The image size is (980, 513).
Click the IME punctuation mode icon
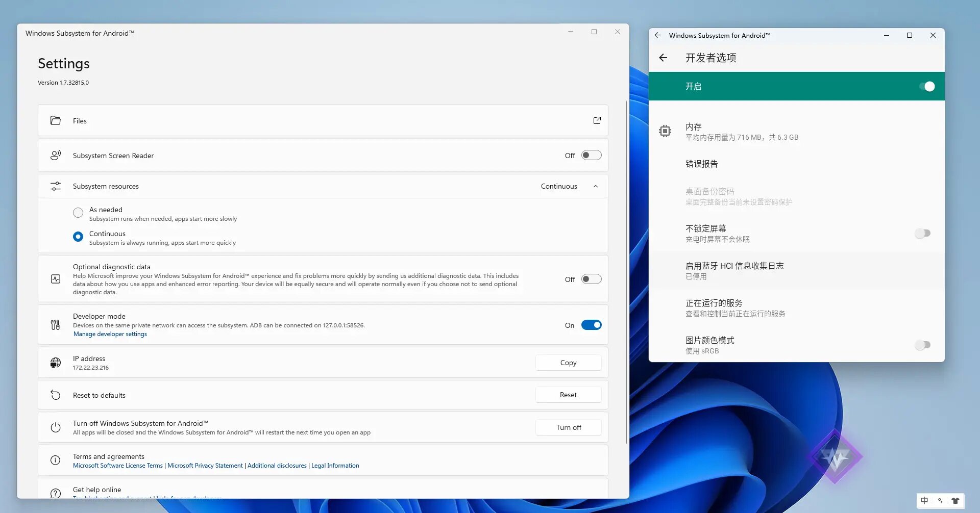[x=940, y=501]
